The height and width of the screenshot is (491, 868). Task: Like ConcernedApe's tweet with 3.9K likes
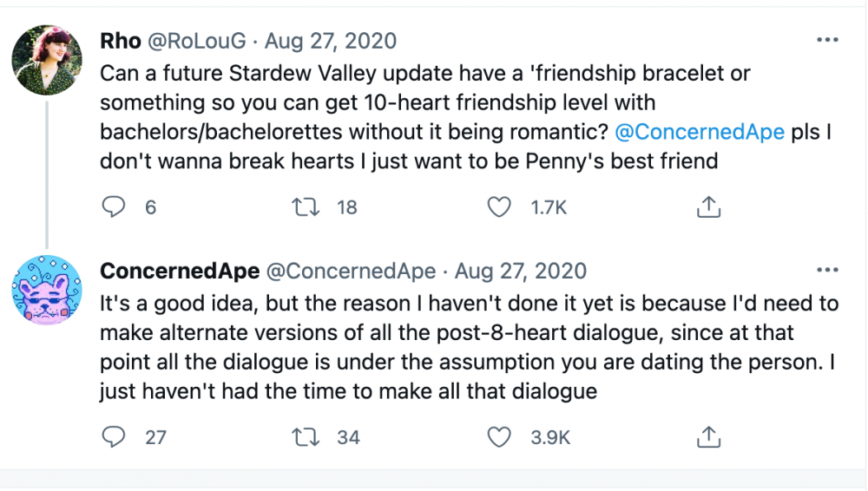[x=498, y=436]
